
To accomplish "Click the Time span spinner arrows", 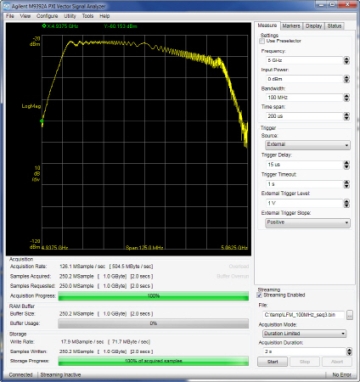I will 347,116.
